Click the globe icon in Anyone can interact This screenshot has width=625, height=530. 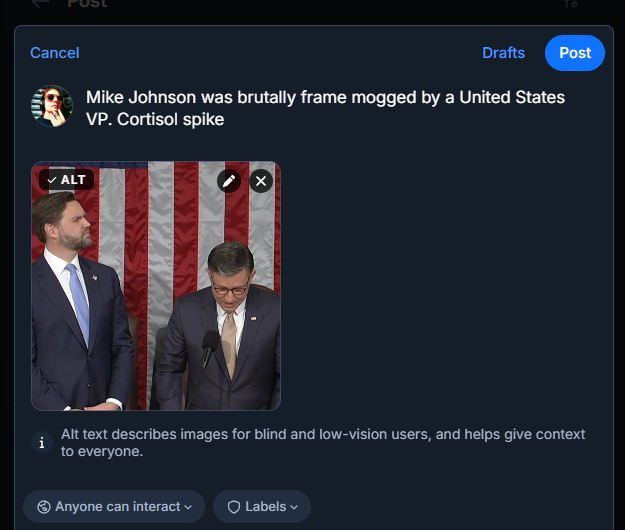coord(44,507)
